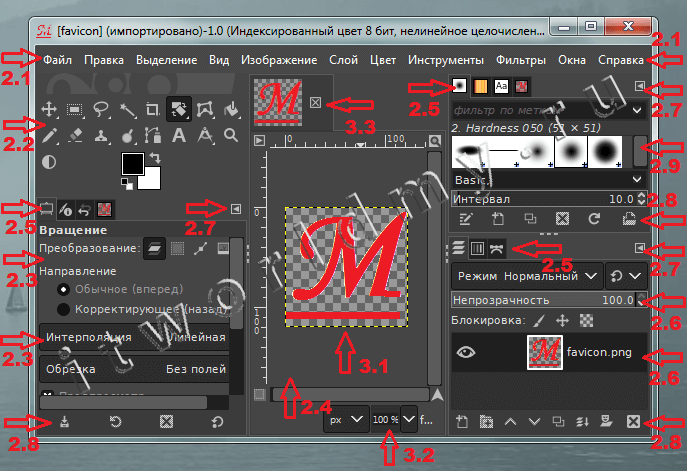Refresh the brushes list
The height and width of the screenshot is (471, 687).
594,219
